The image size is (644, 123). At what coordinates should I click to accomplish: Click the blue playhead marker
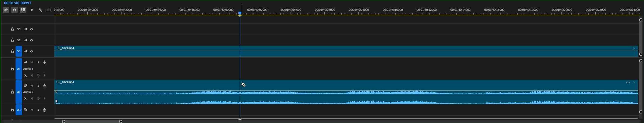point(240,13)
